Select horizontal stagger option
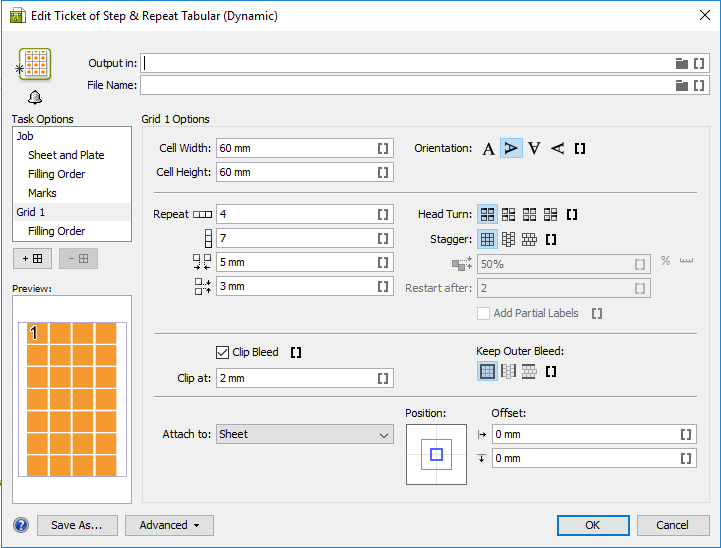This screenshot has height=548, width=721. (x=529, y=239)
